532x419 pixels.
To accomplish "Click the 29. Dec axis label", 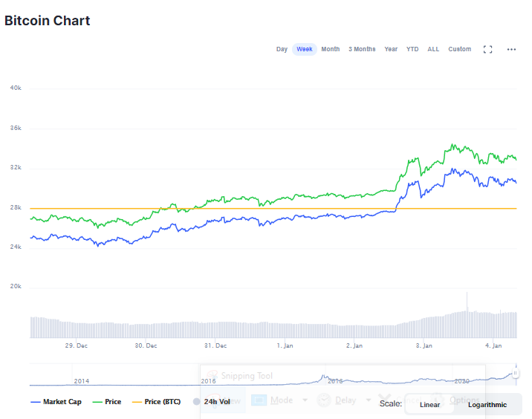I will click(77, 345).
